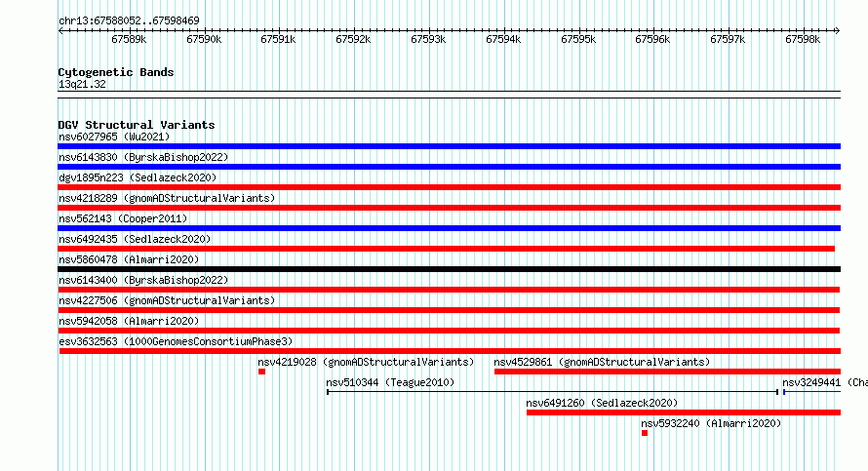The height and width of the screenshot is (471, 868).
Task: Click the 67589k ruler tick label
Action: pos(129,39)
